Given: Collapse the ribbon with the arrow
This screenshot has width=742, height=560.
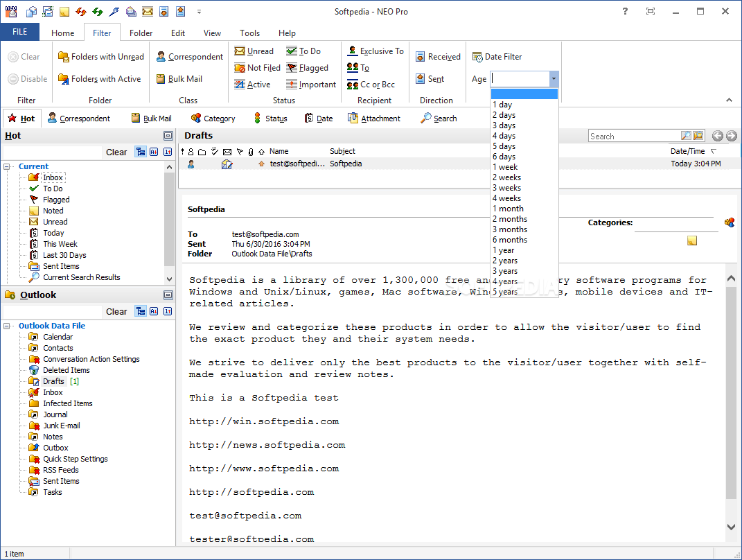Looking at the screenshot, I should click(729, 100).
